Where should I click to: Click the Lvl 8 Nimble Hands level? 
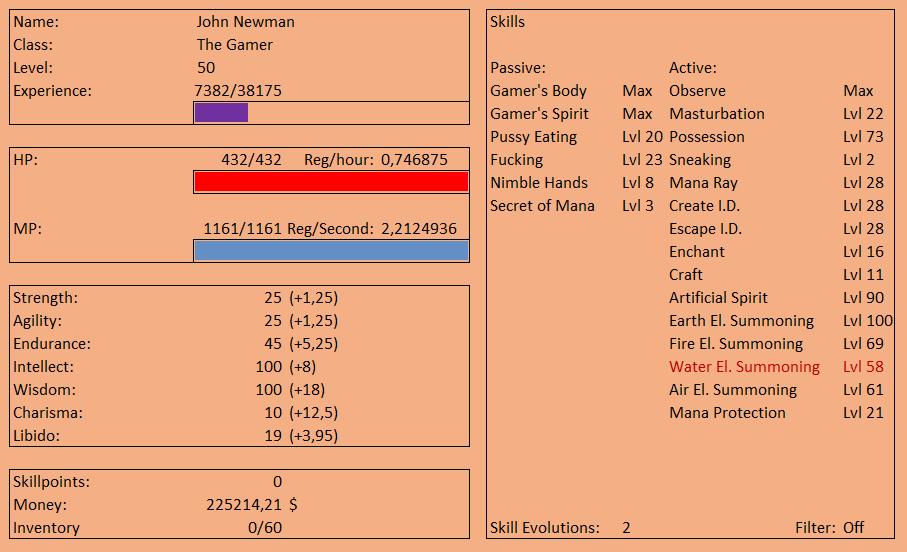638,183
